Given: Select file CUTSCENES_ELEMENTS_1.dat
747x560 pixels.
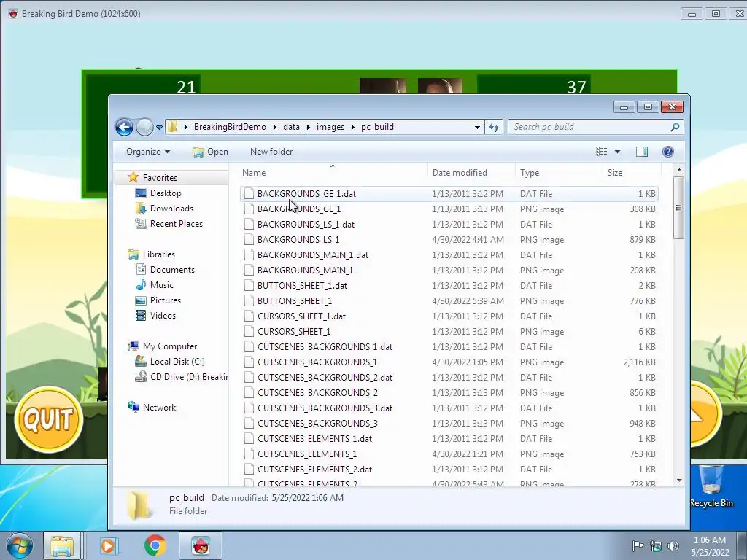Looking at the screenshot, I should tap(314, 438).
